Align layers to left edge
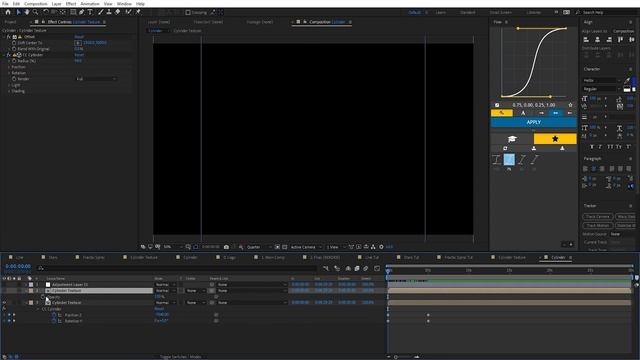The width and height of the screenshot is (640, 360). (586, 40)
